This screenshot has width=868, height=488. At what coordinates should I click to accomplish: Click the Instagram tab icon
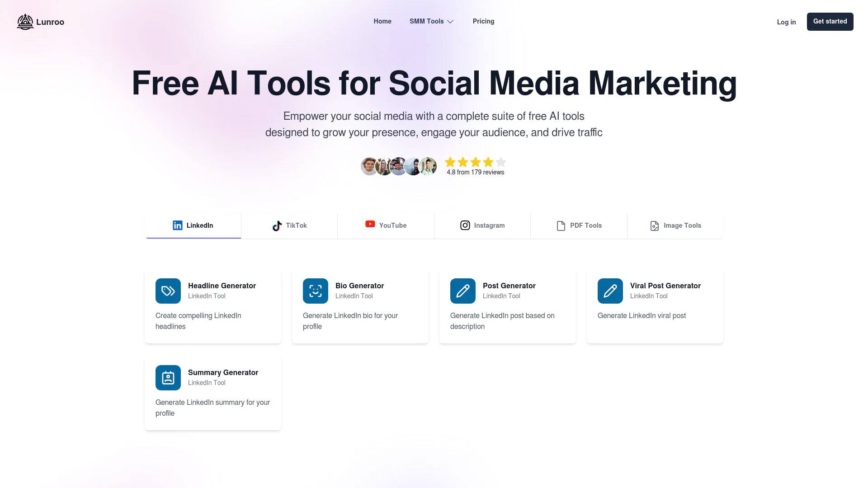click(x=464, y=225)
